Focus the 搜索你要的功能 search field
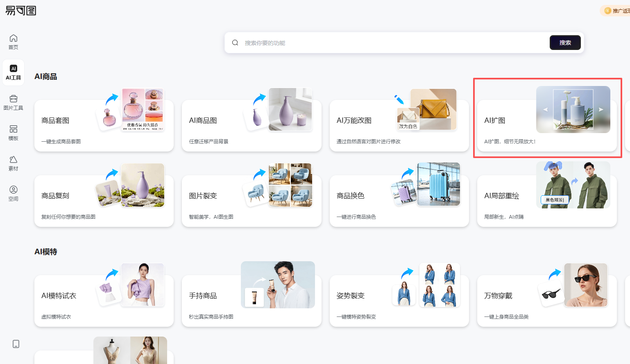The image size is (630, 364). (393, 43)
